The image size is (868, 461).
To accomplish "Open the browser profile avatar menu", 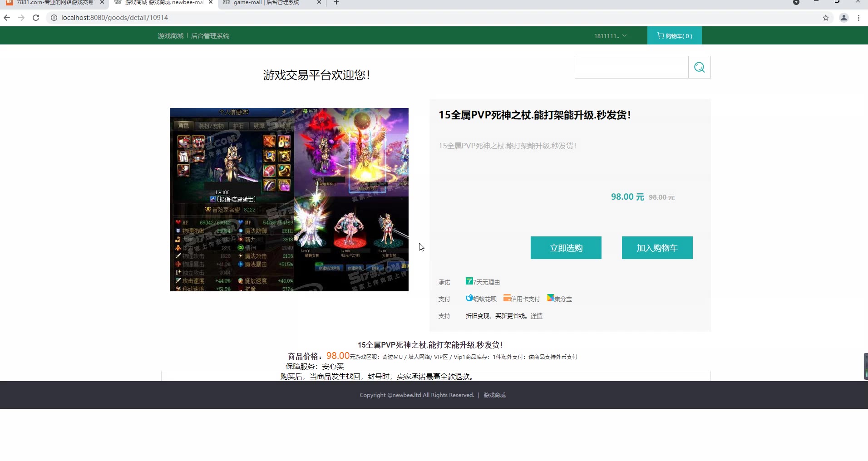I will 844,18.
